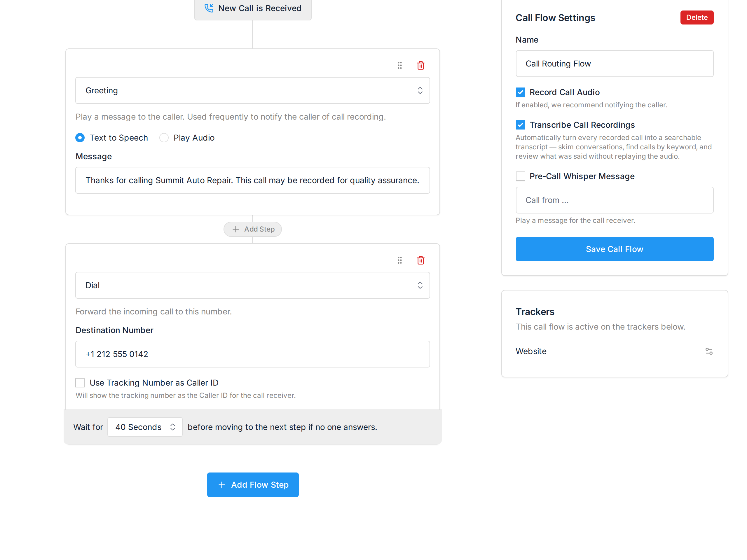Click the Add Flow Step button

(x=253, y=485)
